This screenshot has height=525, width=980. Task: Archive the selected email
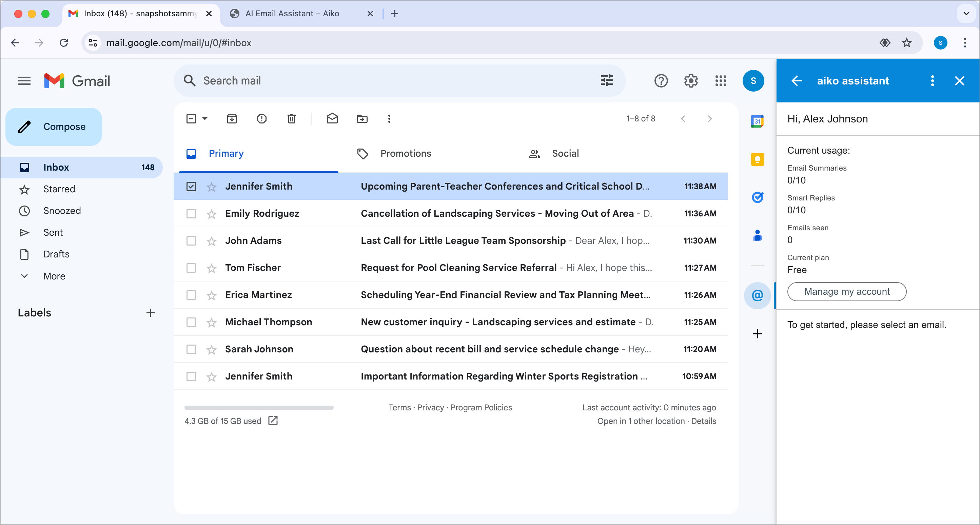[232, 119]
